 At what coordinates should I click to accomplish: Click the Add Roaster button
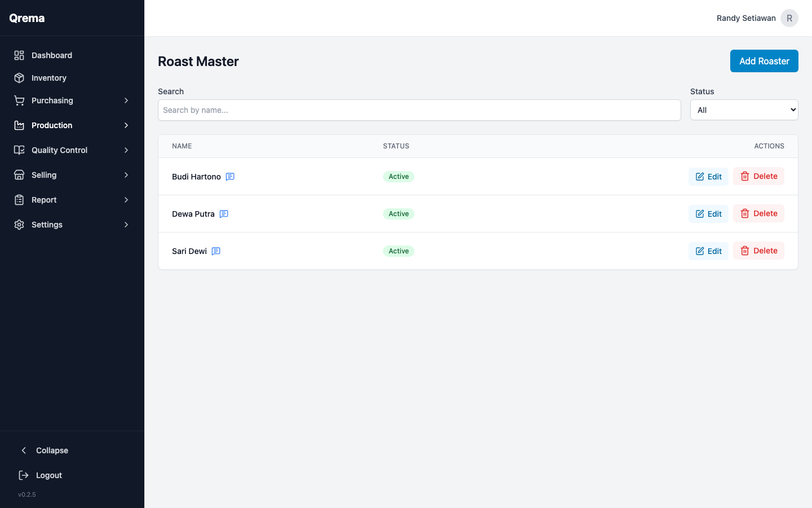[764, 61]
